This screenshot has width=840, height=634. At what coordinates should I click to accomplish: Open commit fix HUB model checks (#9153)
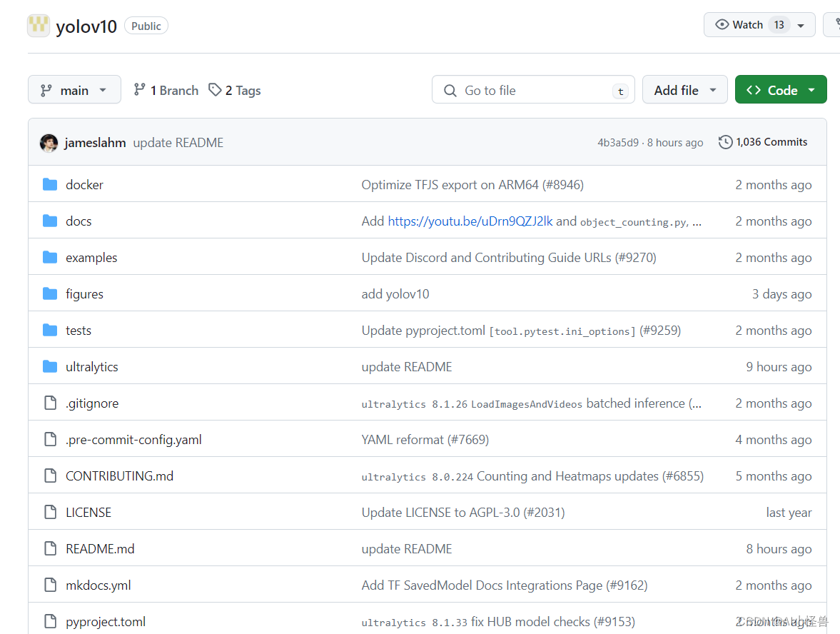[x=498, y=622]
